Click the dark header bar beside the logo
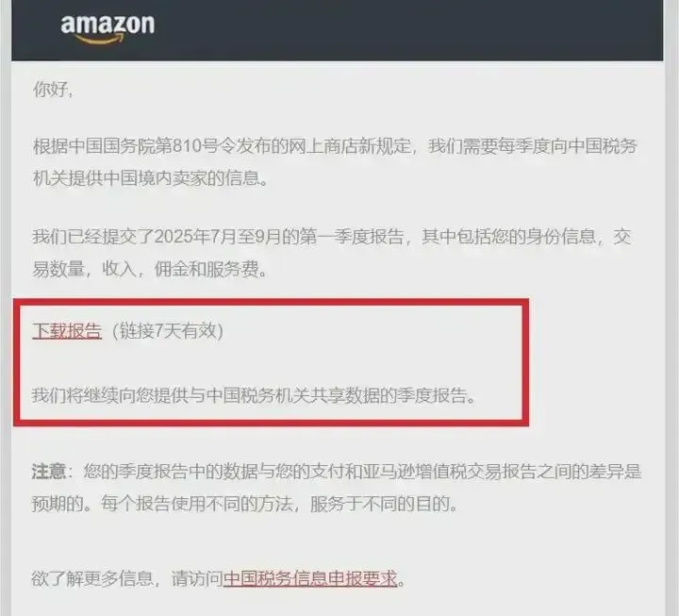The width and height of the screenshot is (679, 616). 407,29
